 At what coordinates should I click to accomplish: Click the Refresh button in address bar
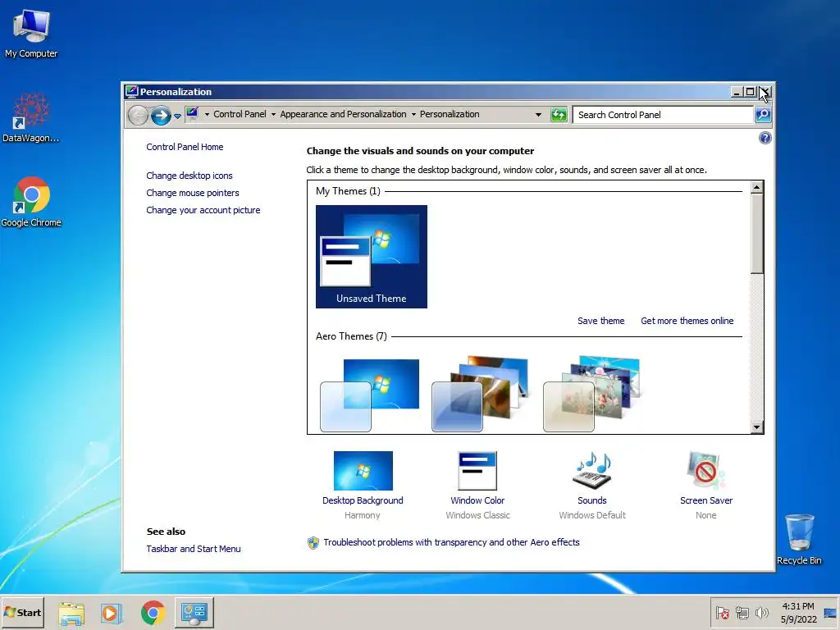(x=559, y=115)
